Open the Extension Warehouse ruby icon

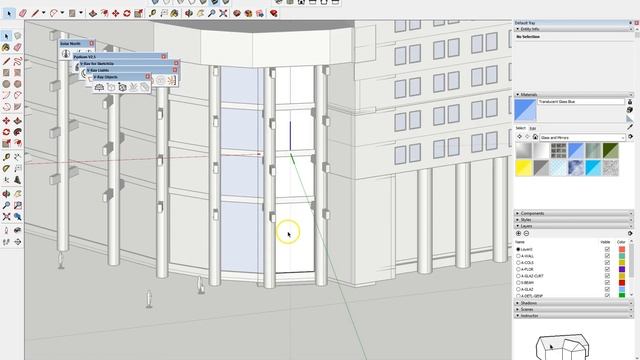tap(274, 13)
